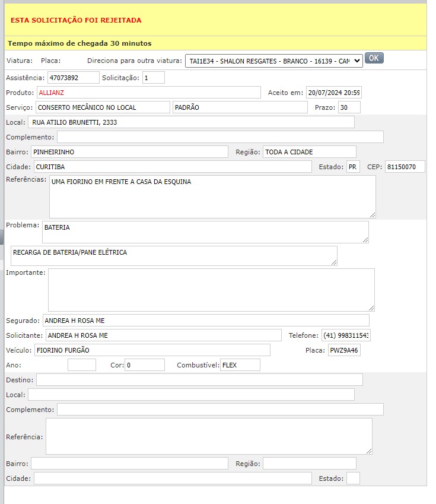Screen dimensions: 436x504
Task: Click the empty Importante text area
Action: click(211, 290)
